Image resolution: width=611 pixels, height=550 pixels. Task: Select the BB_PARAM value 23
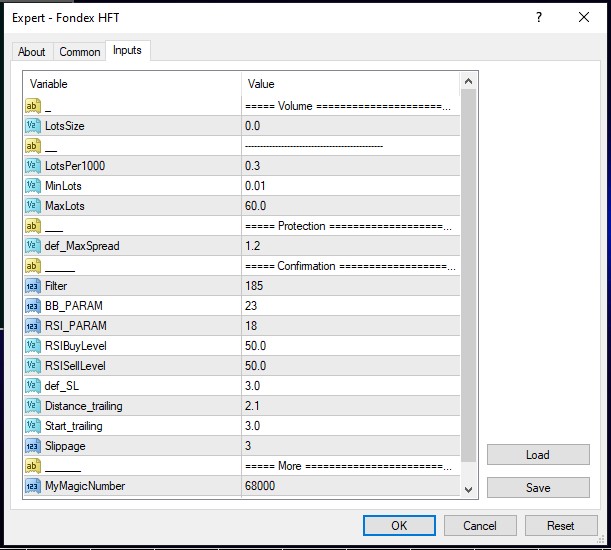click(251, 306)
